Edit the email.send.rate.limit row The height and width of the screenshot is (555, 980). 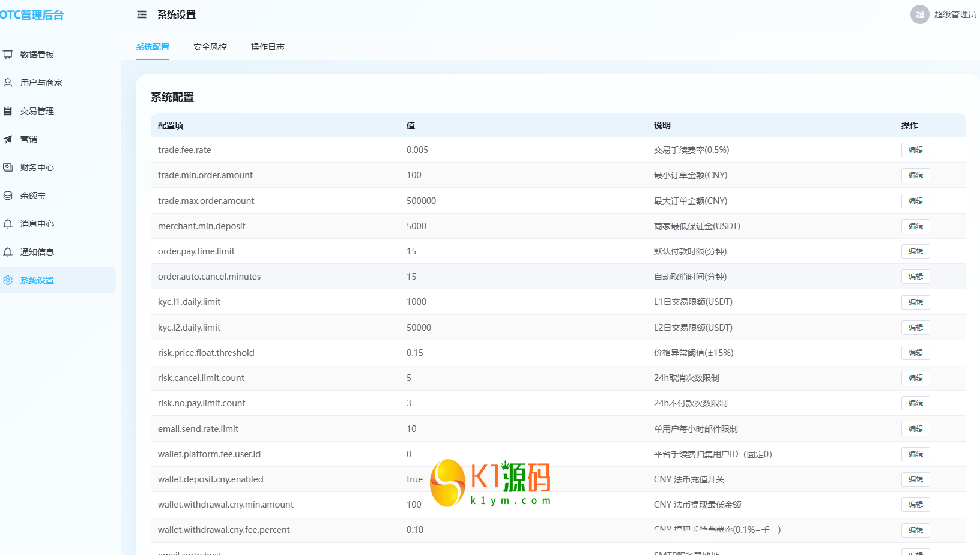point(915,429)
